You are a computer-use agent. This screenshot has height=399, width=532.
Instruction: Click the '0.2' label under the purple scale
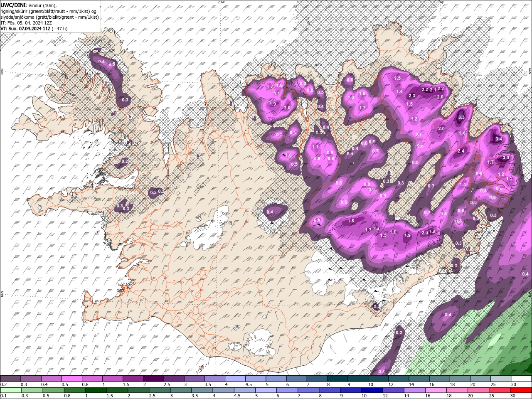coord(3,384)
